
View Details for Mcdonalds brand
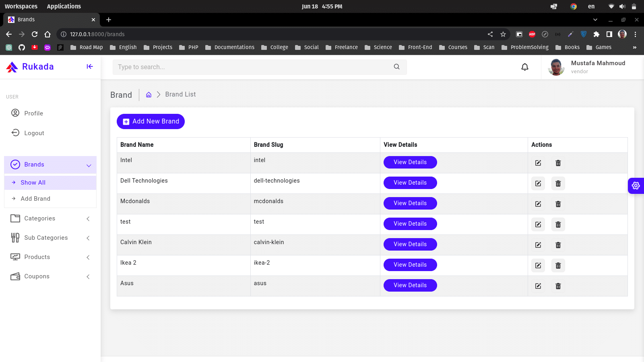click(x=410, y=203)
